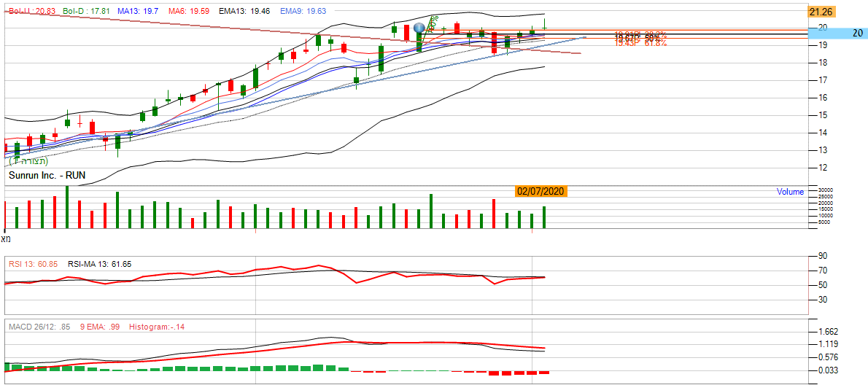Viewport: 868px width, 385px height.
Task: Click the orange 21.26 price tag
Action: pyautogui.click(x=826, y=12)
